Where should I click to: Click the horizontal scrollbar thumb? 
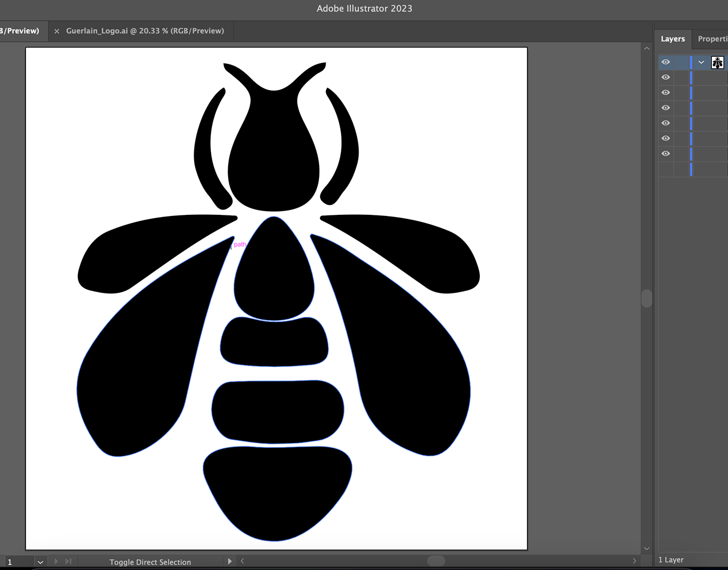(x=436, y=561)
